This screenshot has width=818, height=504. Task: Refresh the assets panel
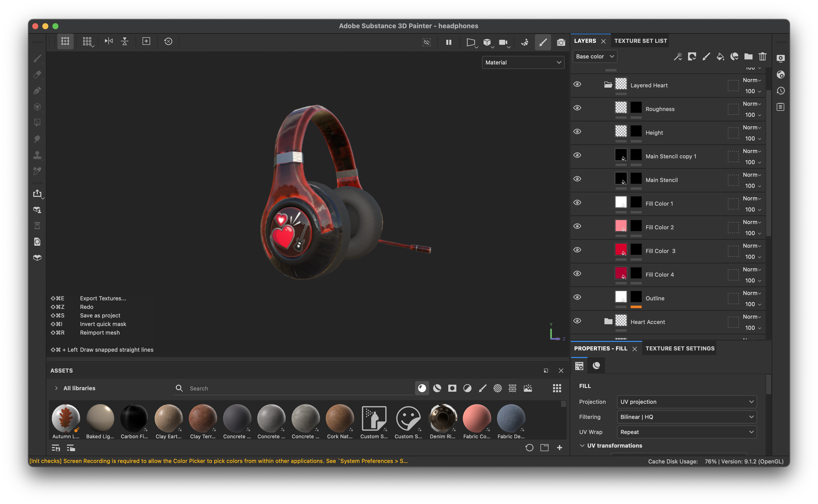point(529,448)
